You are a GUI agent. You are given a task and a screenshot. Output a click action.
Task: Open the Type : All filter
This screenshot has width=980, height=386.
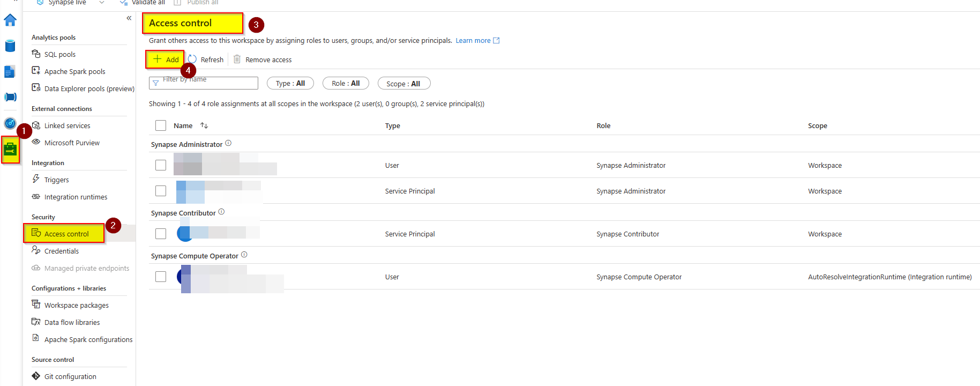tap(290, 83)
